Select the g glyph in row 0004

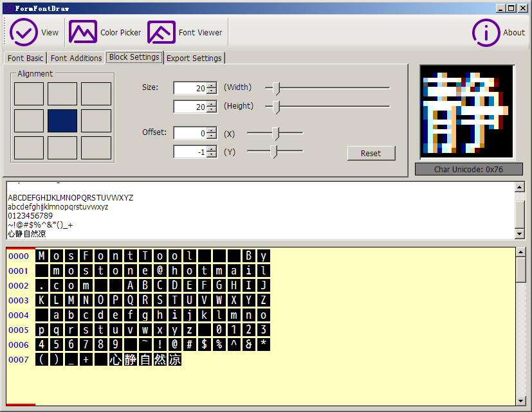click(x=145, y=315)
